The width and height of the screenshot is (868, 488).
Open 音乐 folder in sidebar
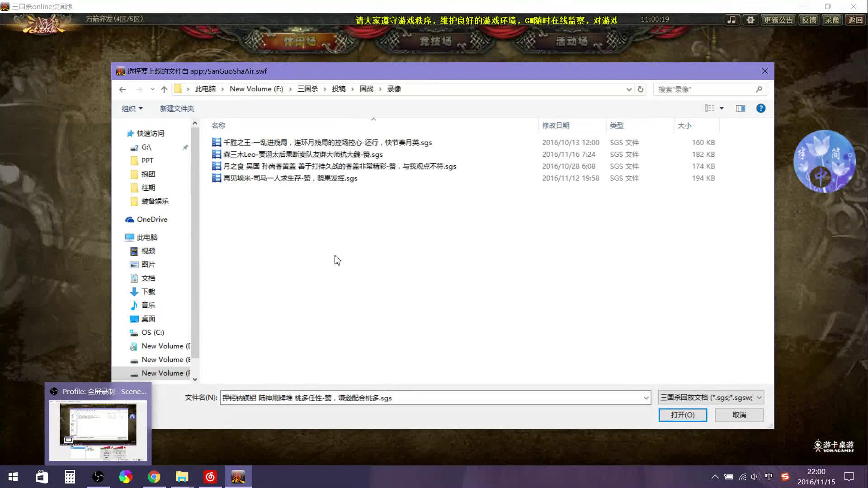(x=148, y=305)
